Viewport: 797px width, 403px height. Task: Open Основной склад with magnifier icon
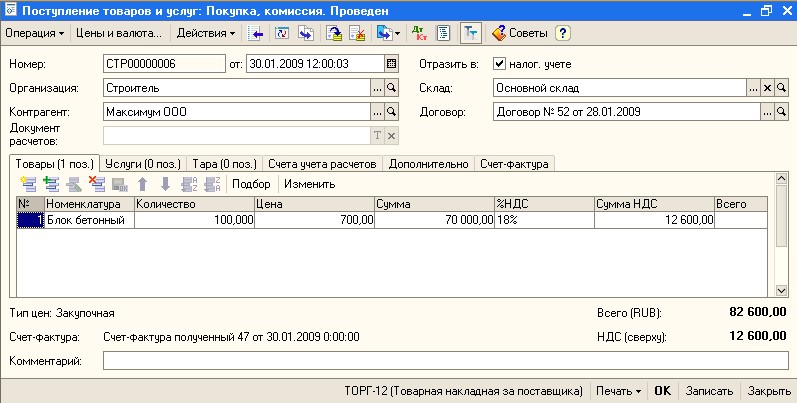[781, 88]
